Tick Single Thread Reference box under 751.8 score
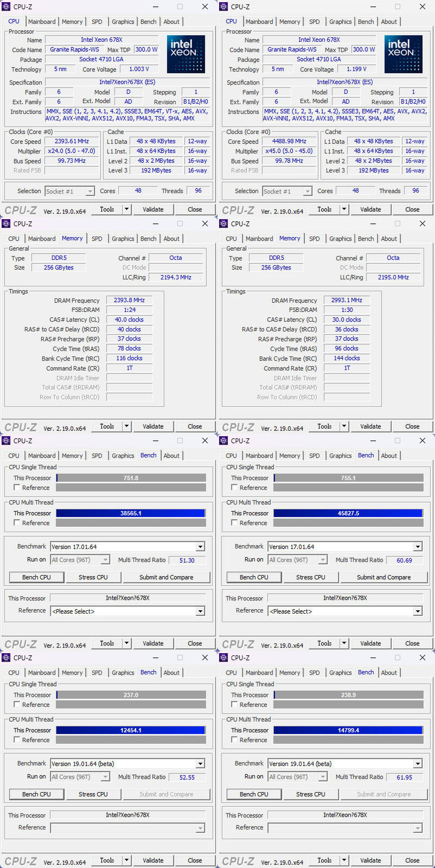 (x=17, y=488)
